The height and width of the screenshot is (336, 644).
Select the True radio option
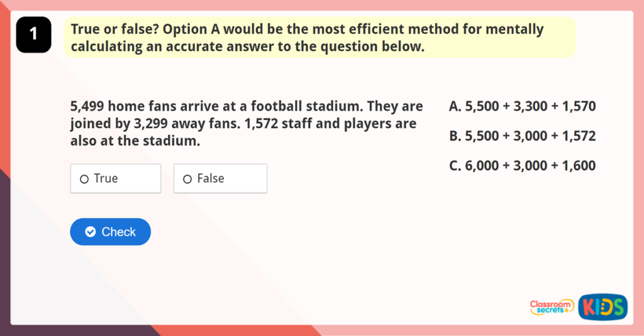[x=115, y=179]
